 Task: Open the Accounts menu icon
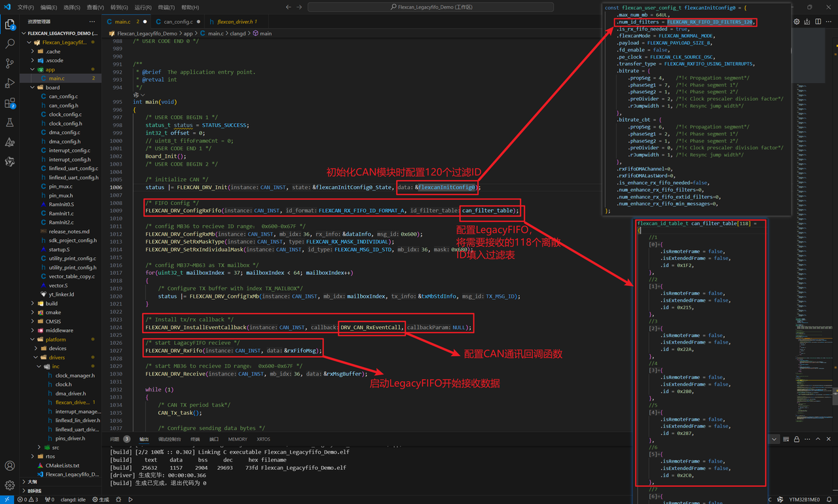click(10, 466)
